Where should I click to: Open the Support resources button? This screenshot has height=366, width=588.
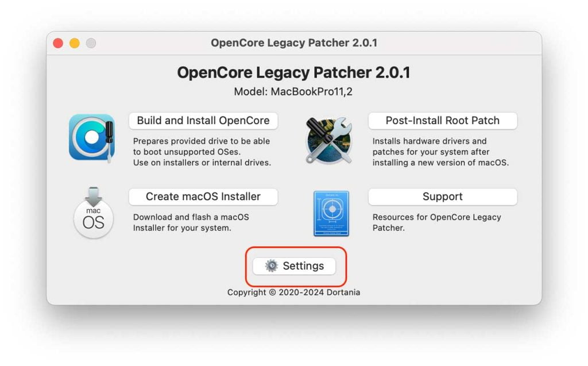click(443, 197)
